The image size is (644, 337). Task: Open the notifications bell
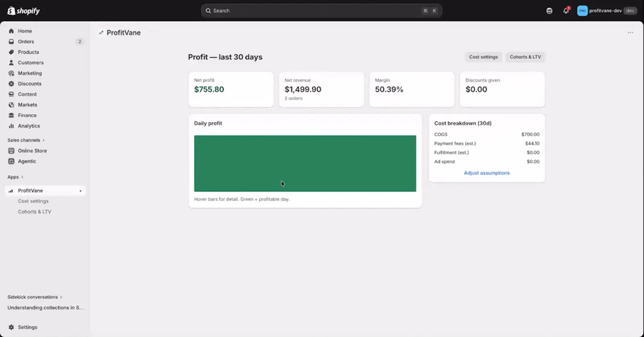pos(566,11)
